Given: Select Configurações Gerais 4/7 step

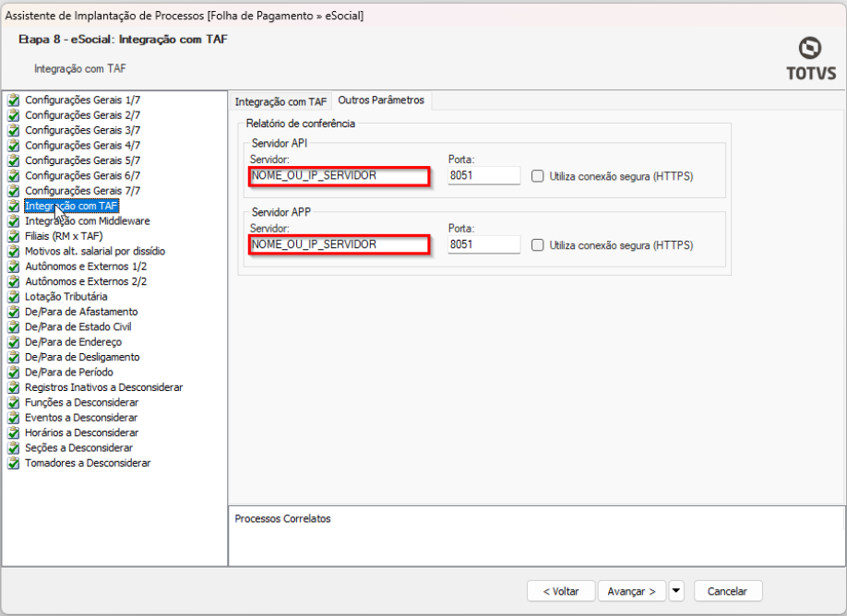Looking at the screenshot, I should pos(83,145).
